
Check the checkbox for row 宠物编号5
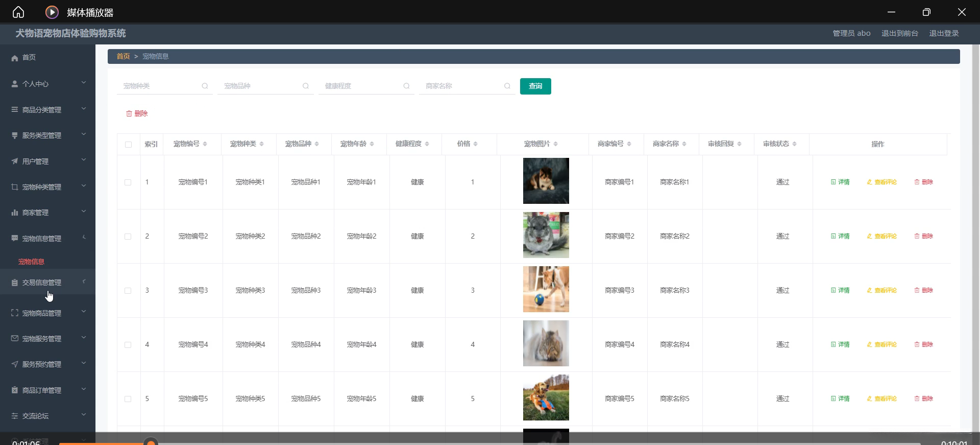(x=128, y=399)
